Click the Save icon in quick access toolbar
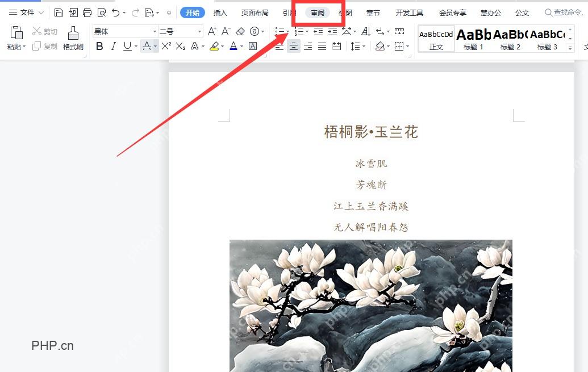 click(59, 12)
